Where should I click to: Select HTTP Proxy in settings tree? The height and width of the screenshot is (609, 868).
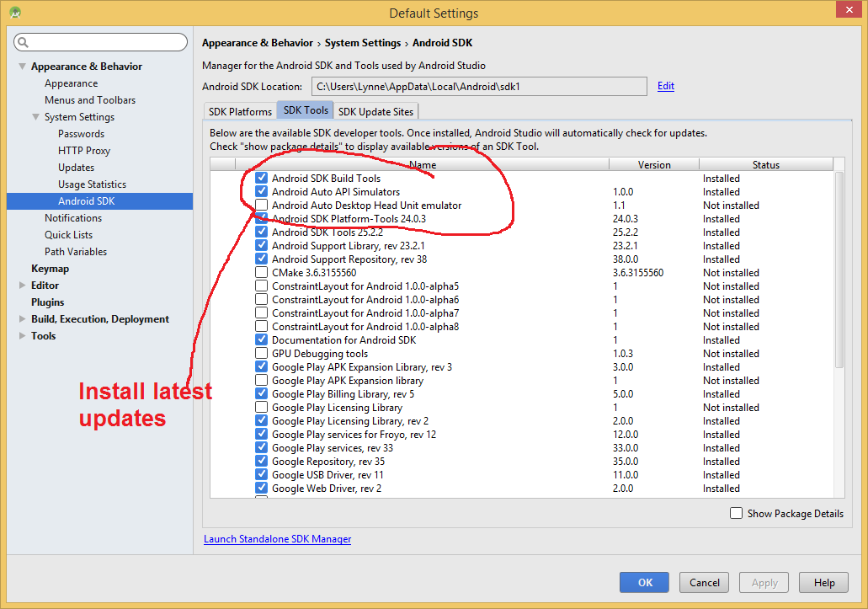[84, 151]
